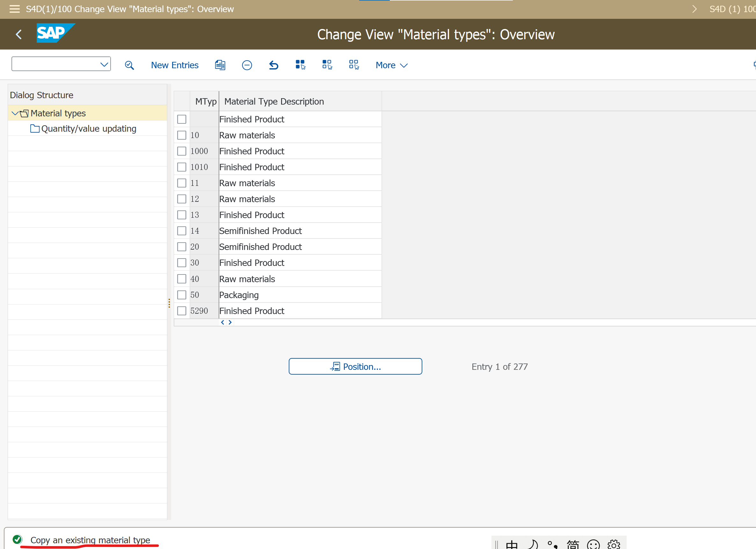This screenshot has width=756, height=549.
Task: Click the Select Block icon
Action: click(x=327, y=65)
